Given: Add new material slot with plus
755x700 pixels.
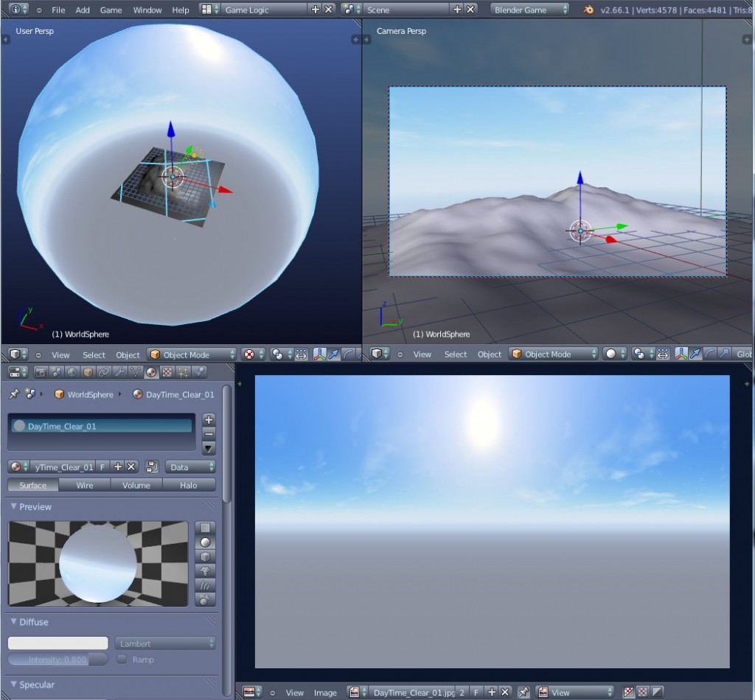Looking at the screenshot, I should click(209, 419).
